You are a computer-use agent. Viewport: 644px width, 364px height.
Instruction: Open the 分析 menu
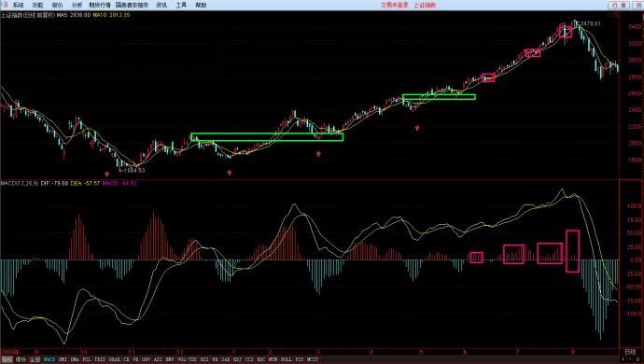coord(77,6)
